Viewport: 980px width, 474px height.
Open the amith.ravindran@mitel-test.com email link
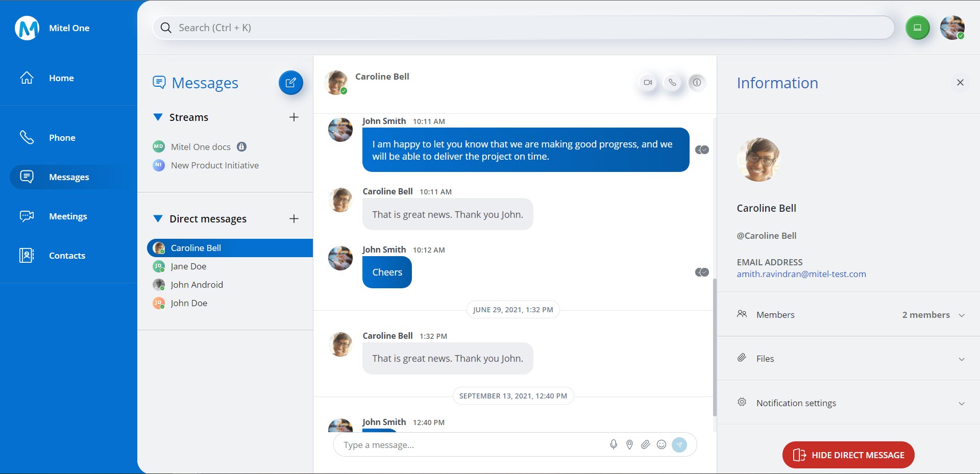point(801,274)
